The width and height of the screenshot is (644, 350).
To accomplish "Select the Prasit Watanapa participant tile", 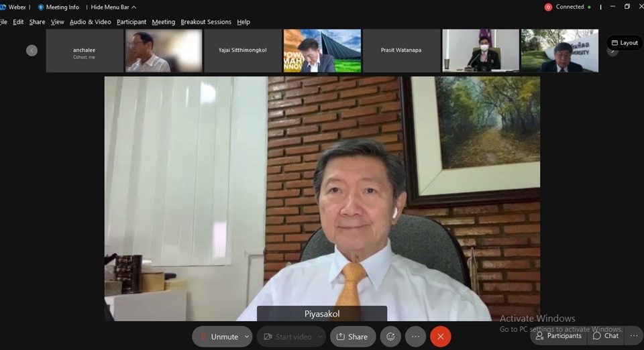I will pos(401,50).
